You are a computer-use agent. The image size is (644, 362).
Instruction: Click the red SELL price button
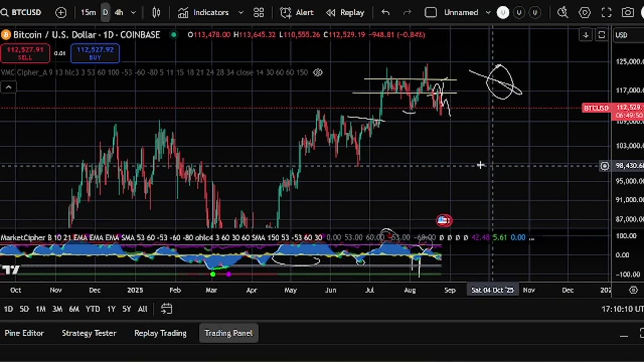[x=25, y=53]
